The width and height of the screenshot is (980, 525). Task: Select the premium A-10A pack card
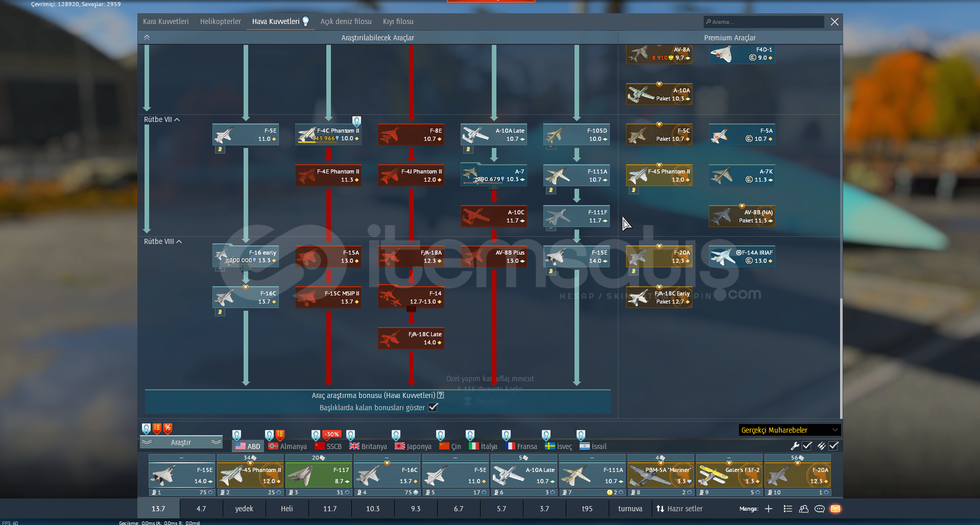coord(659,94)
